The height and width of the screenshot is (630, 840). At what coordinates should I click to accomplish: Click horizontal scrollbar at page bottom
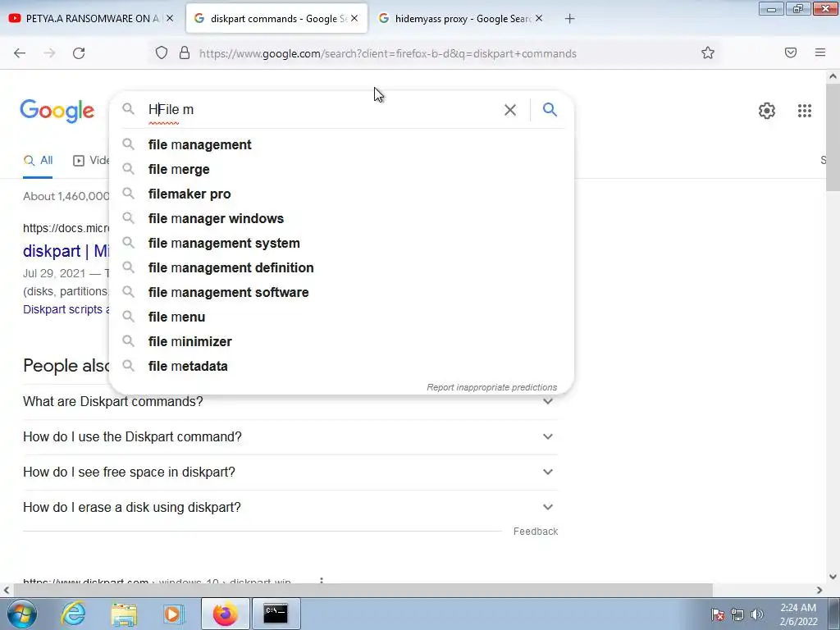pyautogui.click(x=363, y=590)
